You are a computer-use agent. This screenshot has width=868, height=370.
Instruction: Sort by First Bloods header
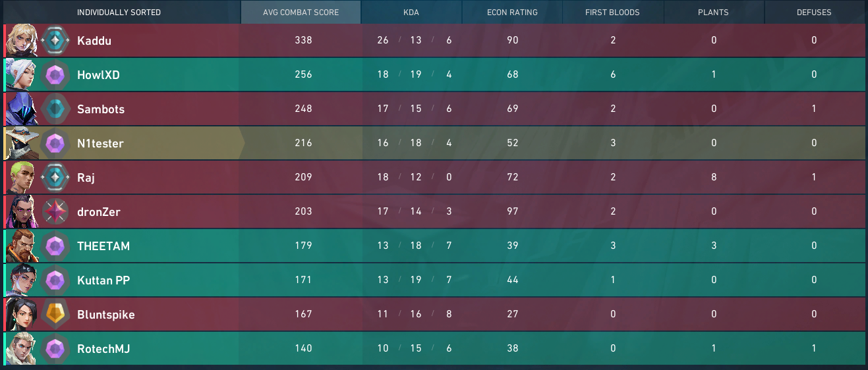pos(613,12)
